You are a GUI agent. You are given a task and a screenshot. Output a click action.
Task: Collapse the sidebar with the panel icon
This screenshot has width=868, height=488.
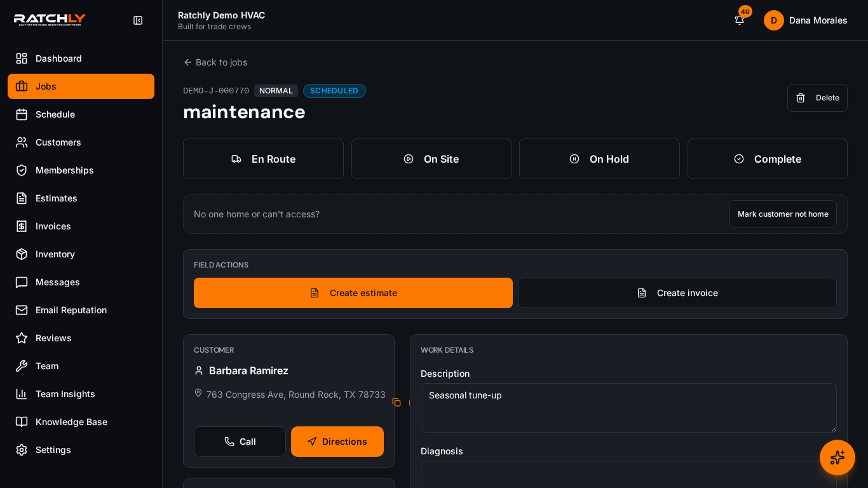[x=138, y=20]
